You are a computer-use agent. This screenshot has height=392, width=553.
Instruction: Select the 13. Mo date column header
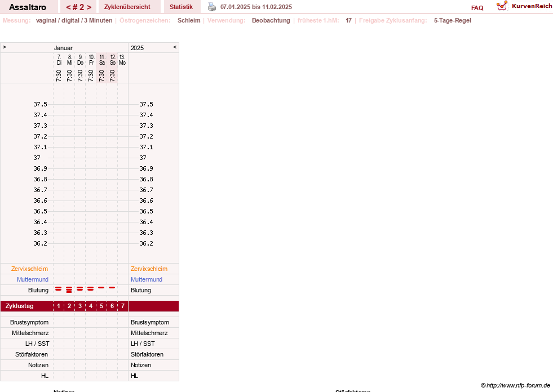coord(122,60)
